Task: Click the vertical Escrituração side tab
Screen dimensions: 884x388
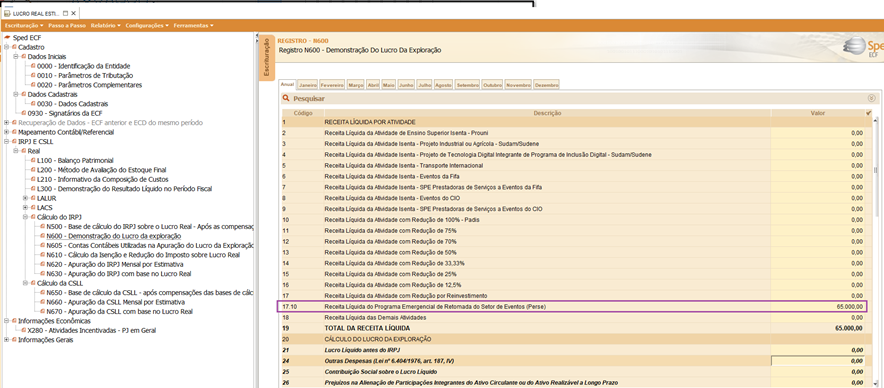Action: (x=267, y=58)
